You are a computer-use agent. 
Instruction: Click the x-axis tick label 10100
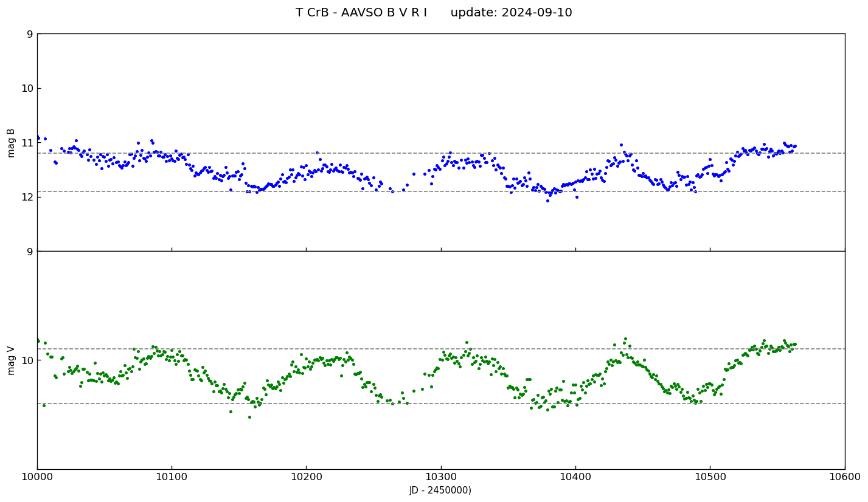tap(172, 478)
